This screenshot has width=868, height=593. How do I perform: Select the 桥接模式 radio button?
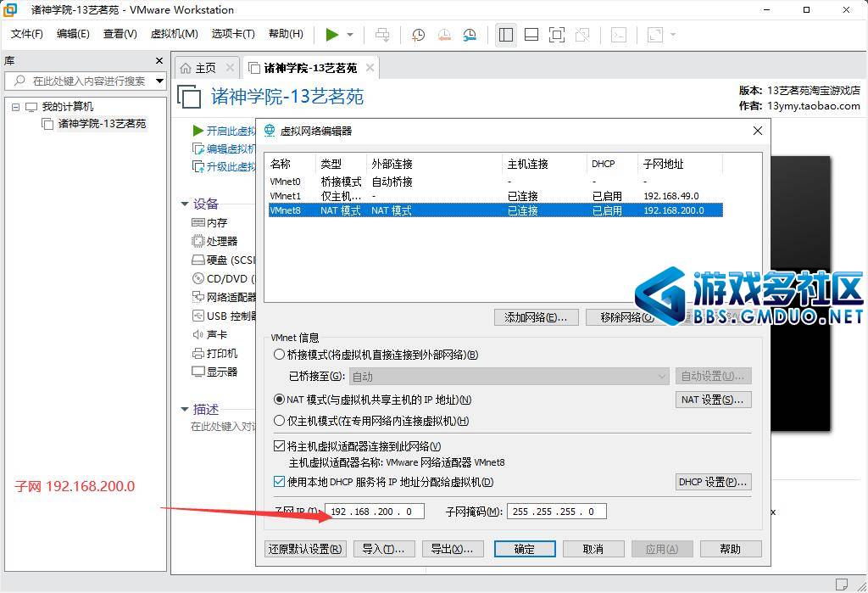280,355
